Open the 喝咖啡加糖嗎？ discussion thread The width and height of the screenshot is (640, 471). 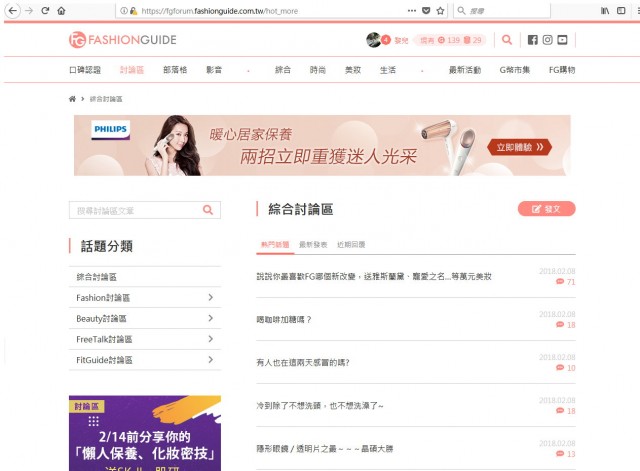[285, 319]
